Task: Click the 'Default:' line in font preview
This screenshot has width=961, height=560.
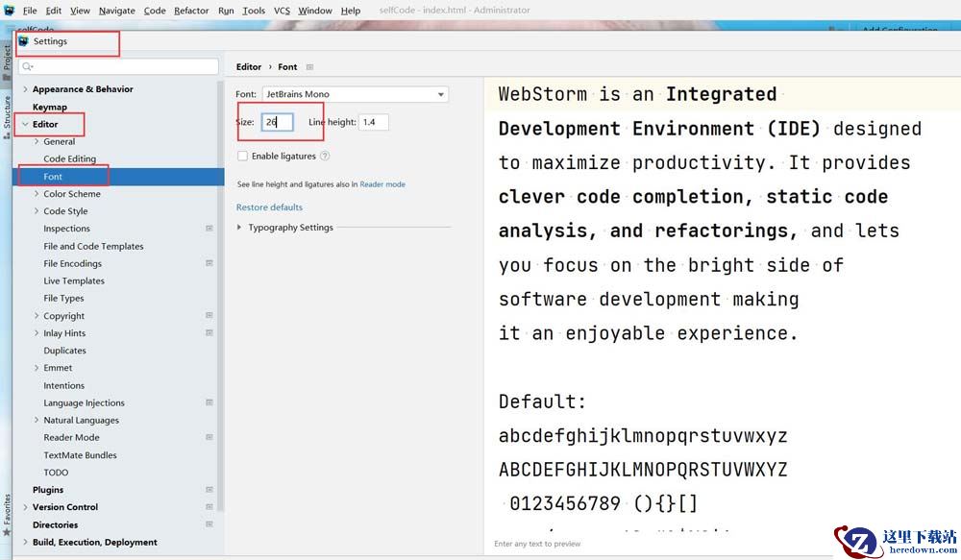Action: click(x=542, y=402)
